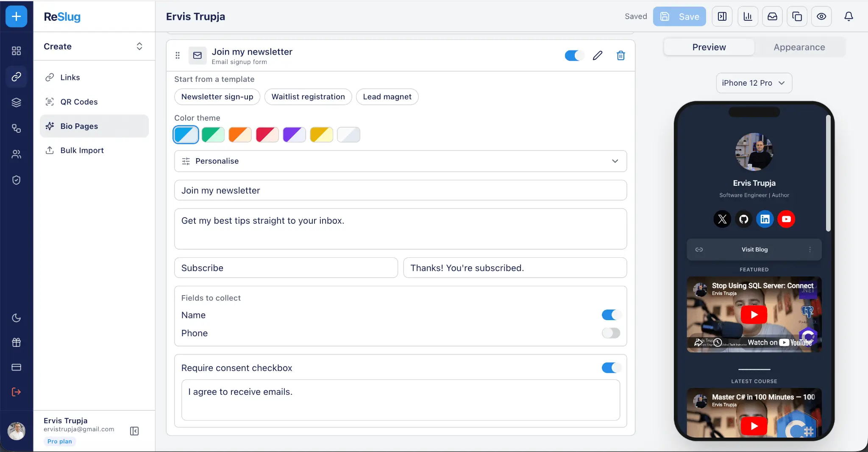Open Links in the sidebar
The height and width of the screenshot is (452, 868).
(x=95, y=78)
